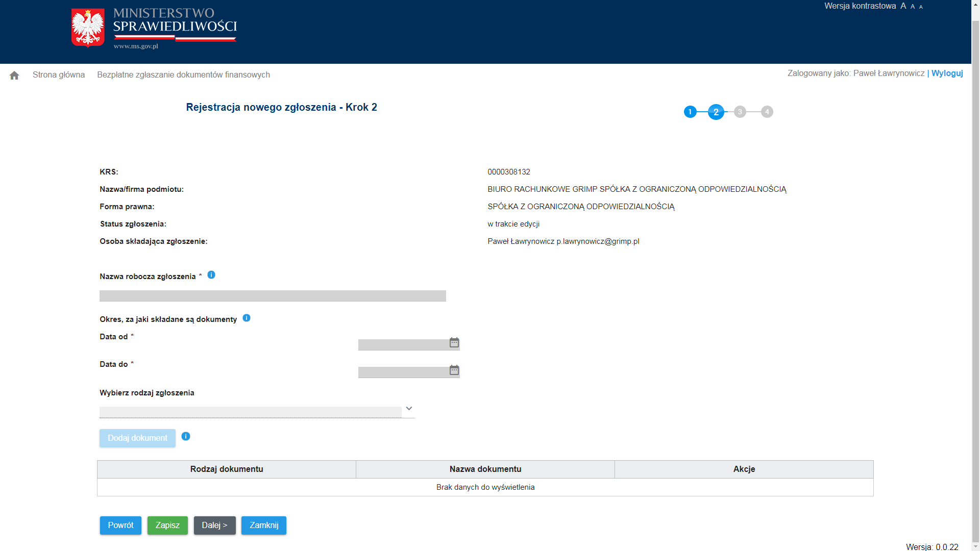Click 'Wersja: 0.0.22' footer text
The width and height of the screenshot is (980, 551).
(x=932, y=547)
